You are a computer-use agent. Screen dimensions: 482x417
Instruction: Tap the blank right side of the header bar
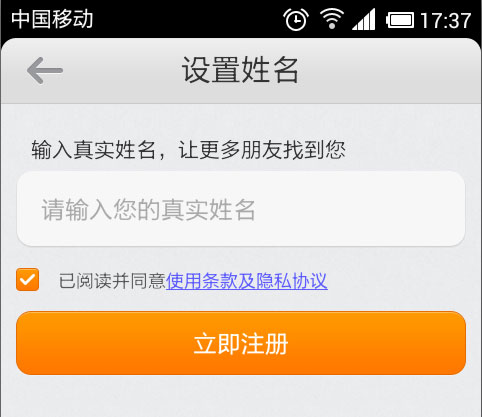pyautogui.click(x=400, y=70)
